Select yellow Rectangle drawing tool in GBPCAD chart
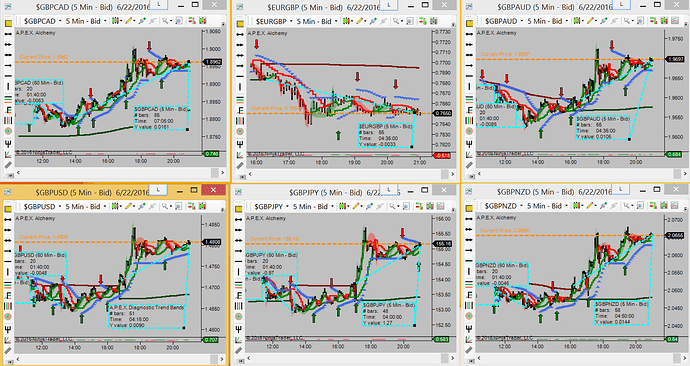This screenshot has width=690, height=366. [x=8, y=24]
